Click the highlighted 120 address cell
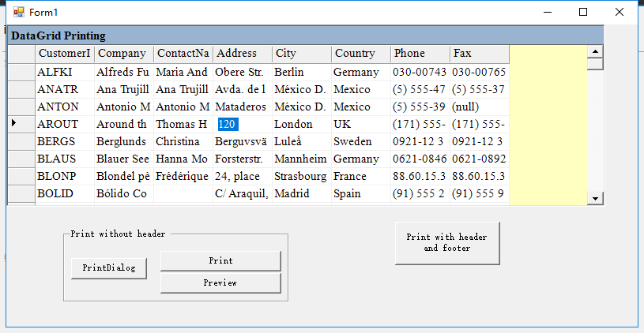The height and width of the screenshot is (333, 644). pos(243,124)
